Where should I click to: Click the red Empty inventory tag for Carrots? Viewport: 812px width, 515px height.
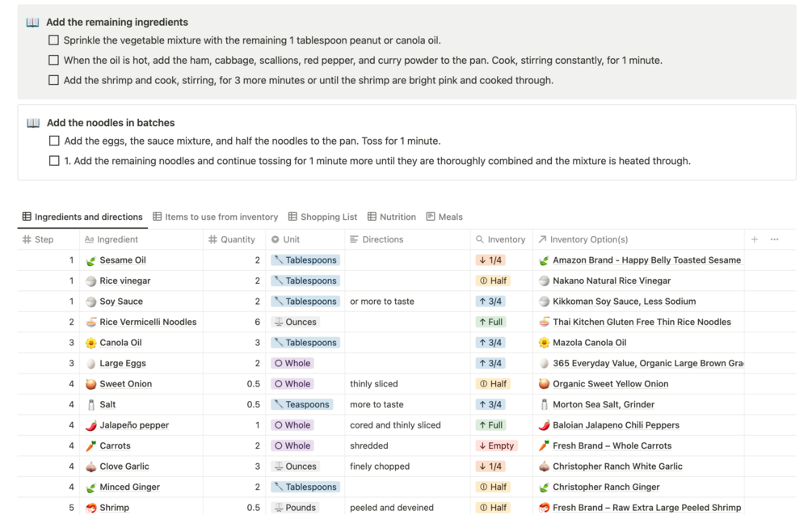pos(496,445)
